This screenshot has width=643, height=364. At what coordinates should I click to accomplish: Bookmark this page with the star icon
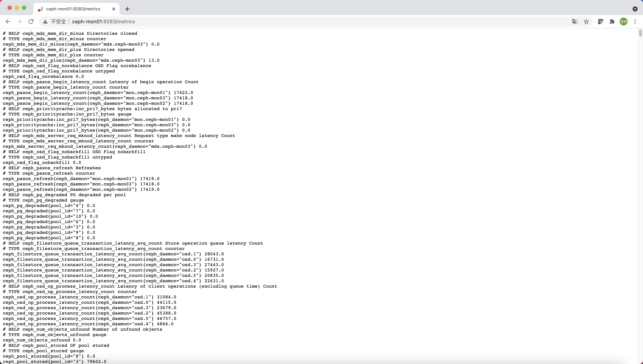pos(586,22)
